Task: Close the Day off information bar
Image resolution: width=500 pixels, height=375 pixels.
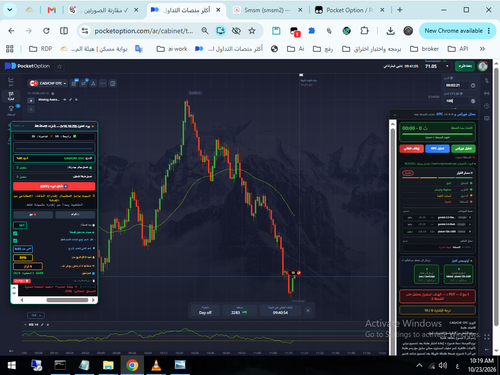Action: [x=308, y=310]
